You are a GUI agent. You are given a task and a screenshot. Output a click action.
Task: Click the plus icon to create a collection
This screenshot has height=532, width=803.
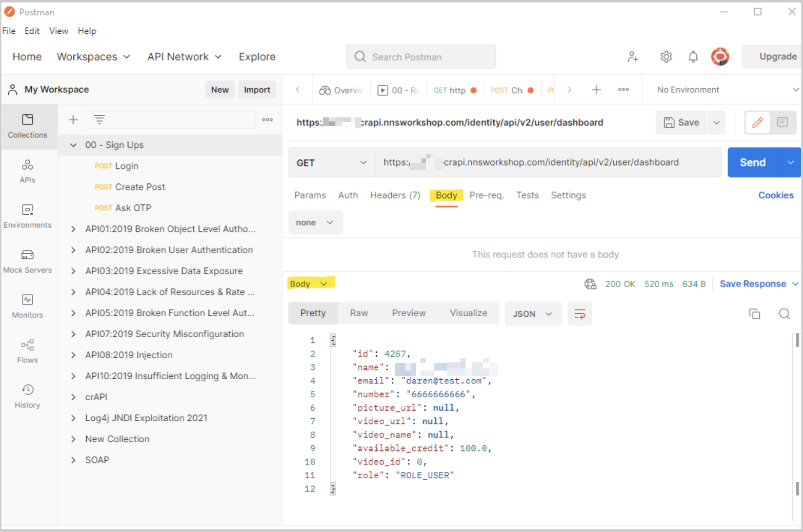tap(73, 119)
